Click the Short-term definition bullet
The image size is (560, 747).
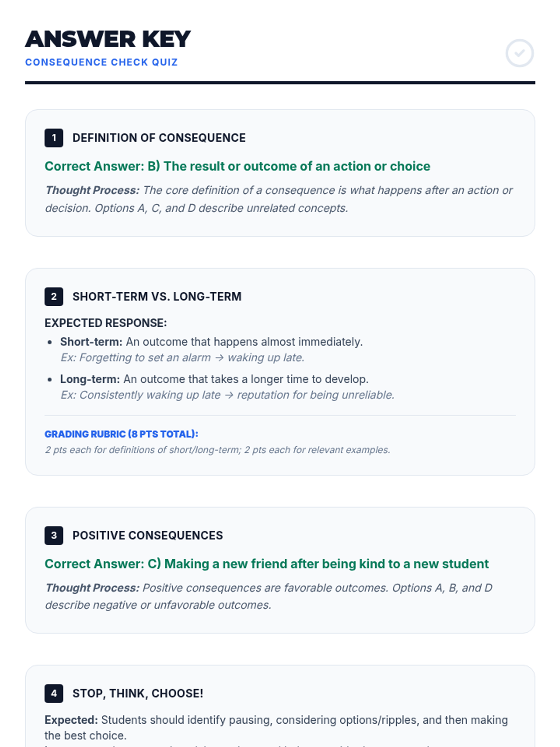point(211,342)
